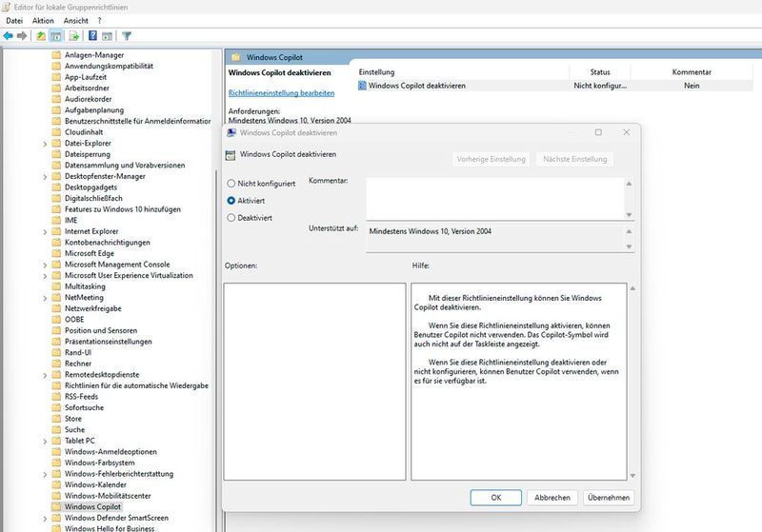Select the 'Aktiviert' radio button
The width and height of the screenshot is (762, 532).
click(231, 201)
